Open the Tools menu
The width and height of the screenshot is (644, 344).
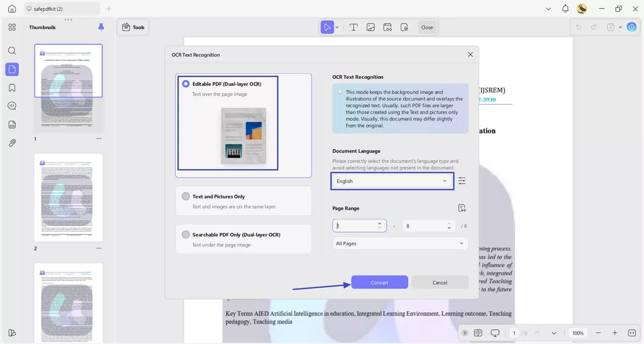click(133, 28)
